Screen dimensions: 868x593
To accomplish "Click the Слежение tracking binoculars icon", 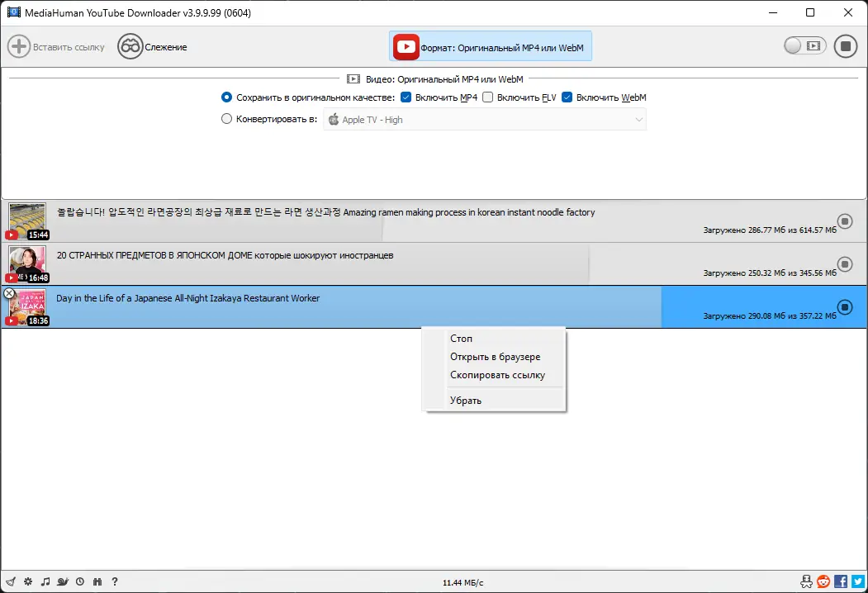I will (x=130, y=46).
